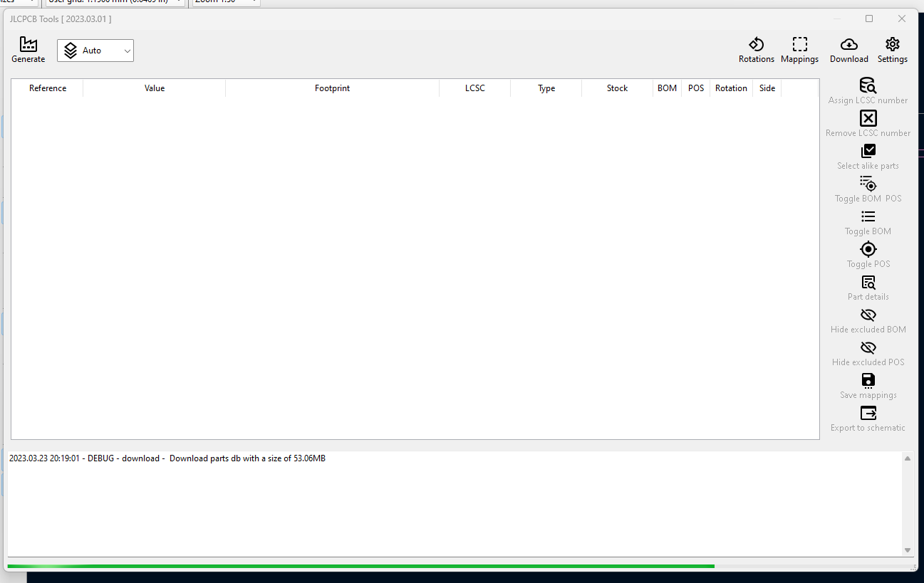924x583 pixels.
Task: Click the POS column header
Action: (x=696, y=88)
